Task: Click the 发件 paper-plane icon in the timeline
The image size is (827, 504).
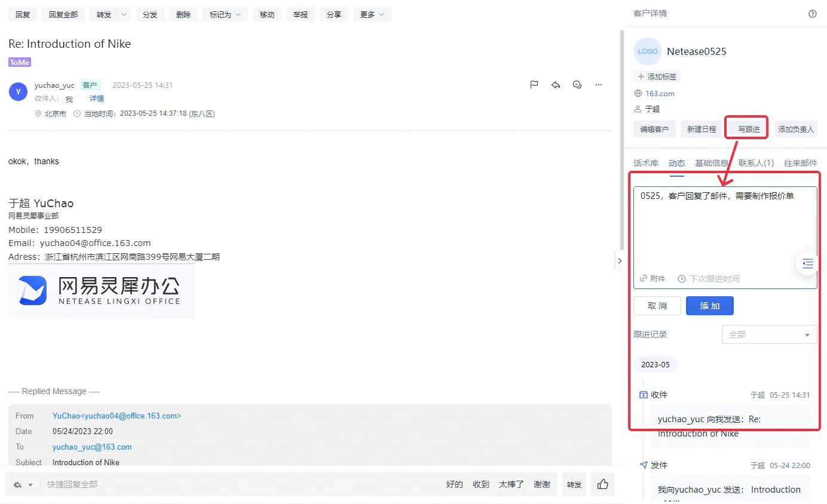Action: (x=644, y=465)
